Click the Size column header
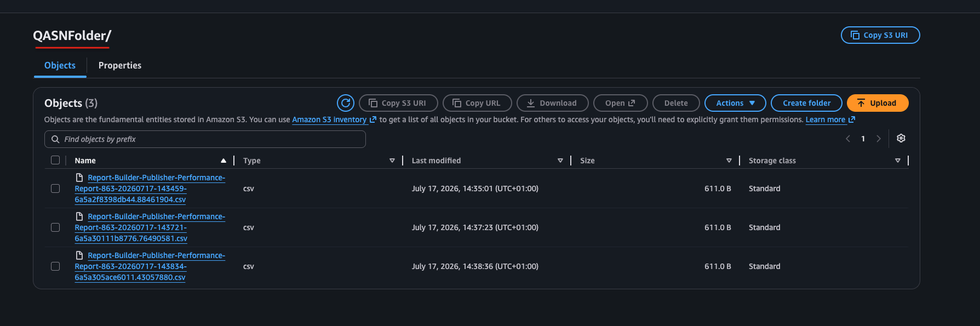 pyautogui.click(x=587, y=161)
